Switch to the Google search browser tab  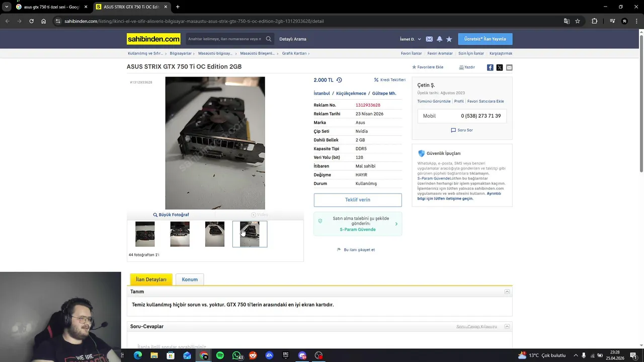[51, 7]
